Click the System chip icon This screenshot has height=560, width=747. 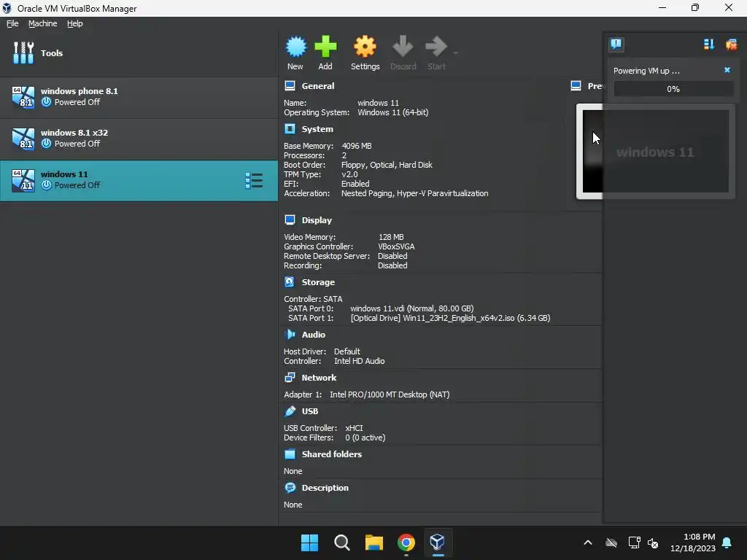pos(290,128)
